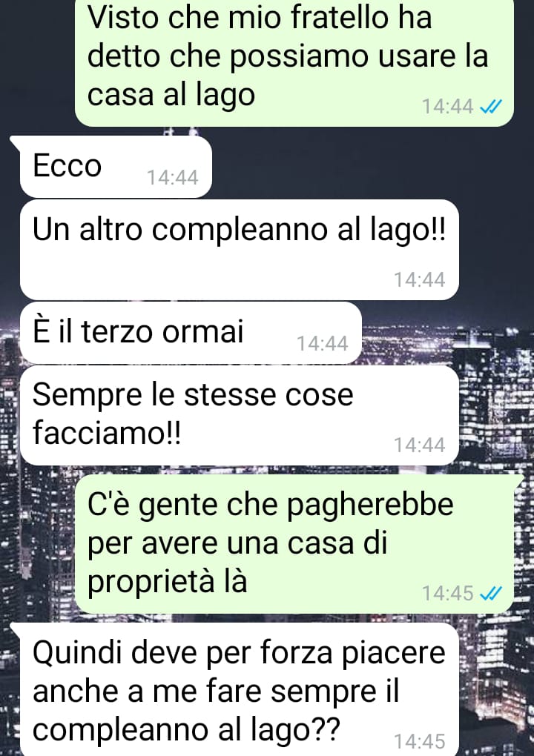534x756 pixels.
Task: Select the 'Quindi deve per forza piacere' message
Action: (240, 689)
